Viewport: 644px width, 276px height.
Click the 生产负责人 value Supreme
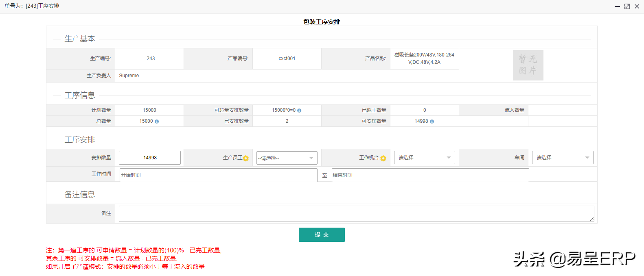tap(129, 76)
